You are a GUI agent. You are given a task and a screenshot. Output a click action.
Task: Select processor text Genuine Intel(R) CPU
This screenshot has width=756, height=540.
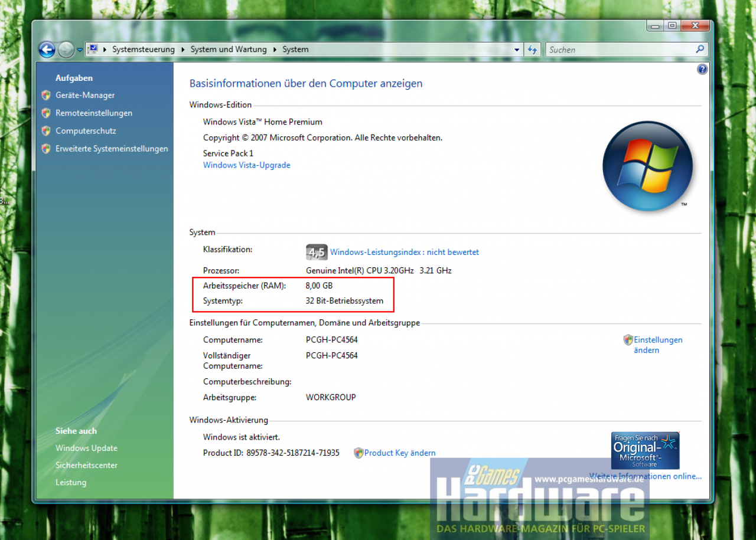pyautogui.click(x=379, y=270)
